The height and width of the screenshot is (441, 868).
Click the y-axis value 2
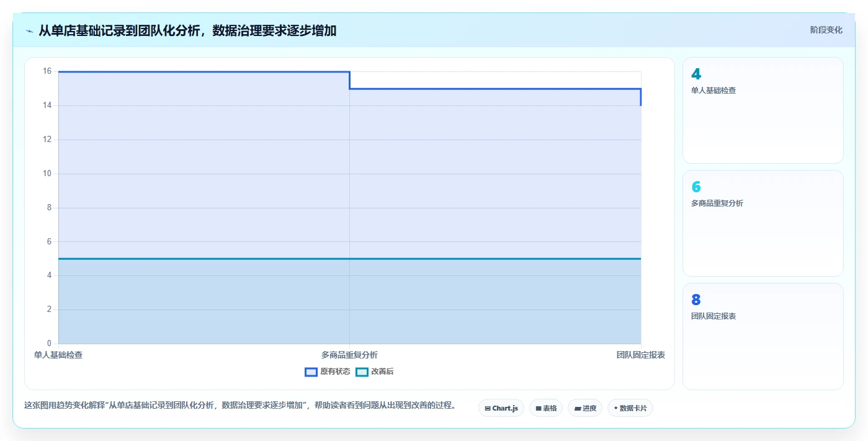[x=50, y=310]
